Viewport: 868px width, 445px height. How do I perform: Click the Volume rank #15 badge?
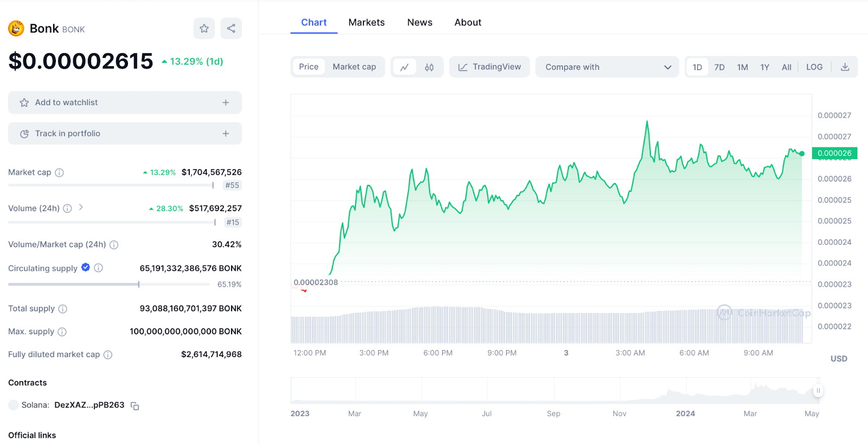pyautogui.click(x=233, y=222)
